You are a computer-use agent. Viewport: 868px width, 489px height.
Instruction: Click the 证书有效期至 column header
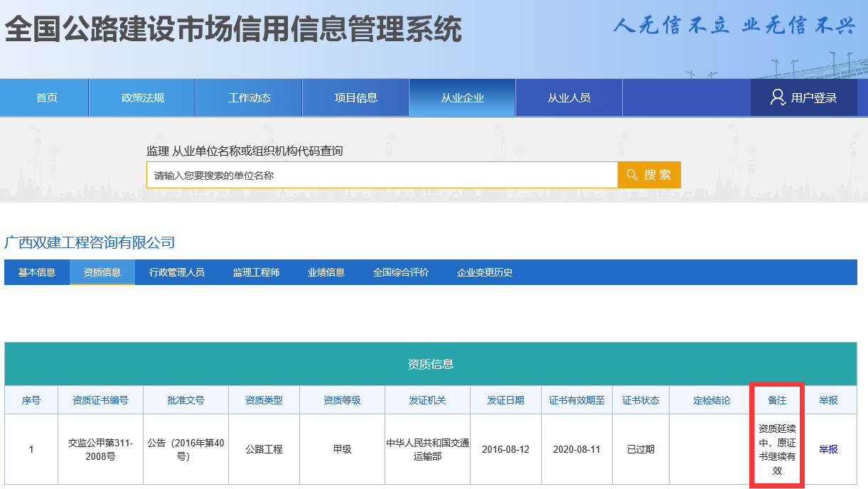[577, 400]
